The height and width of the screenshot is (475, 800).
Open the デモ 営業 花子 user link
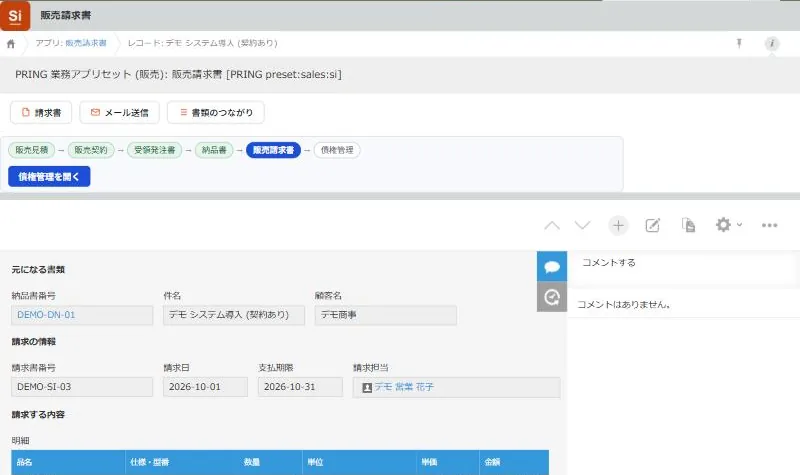point(404,387)
